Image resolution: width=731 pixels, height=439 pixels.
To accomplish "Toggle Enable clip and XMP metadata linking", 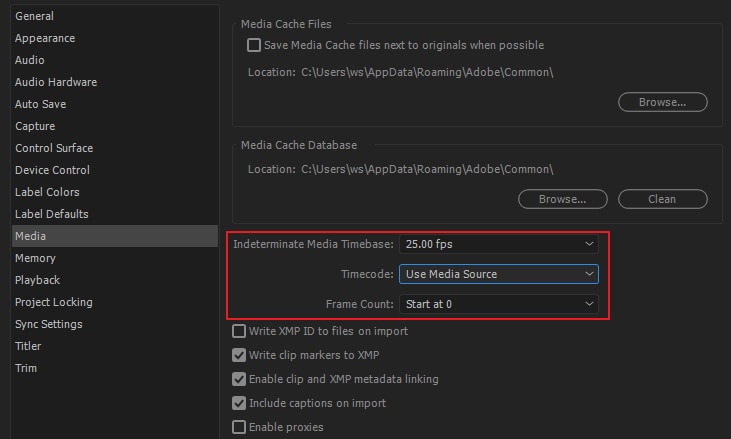I will click(239, 379).
